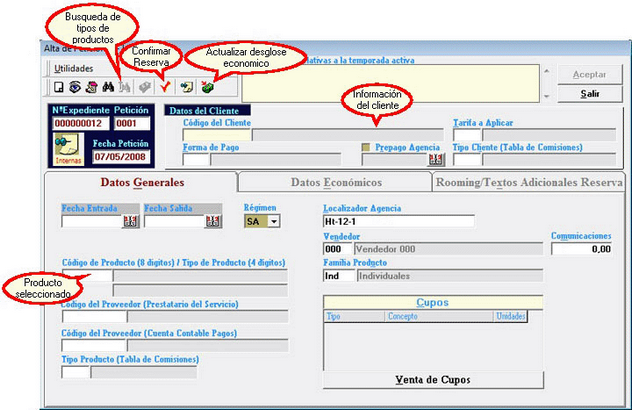Click the Cupos header link
The height and width of the screenshot is (410, 632).
[432, 302]
